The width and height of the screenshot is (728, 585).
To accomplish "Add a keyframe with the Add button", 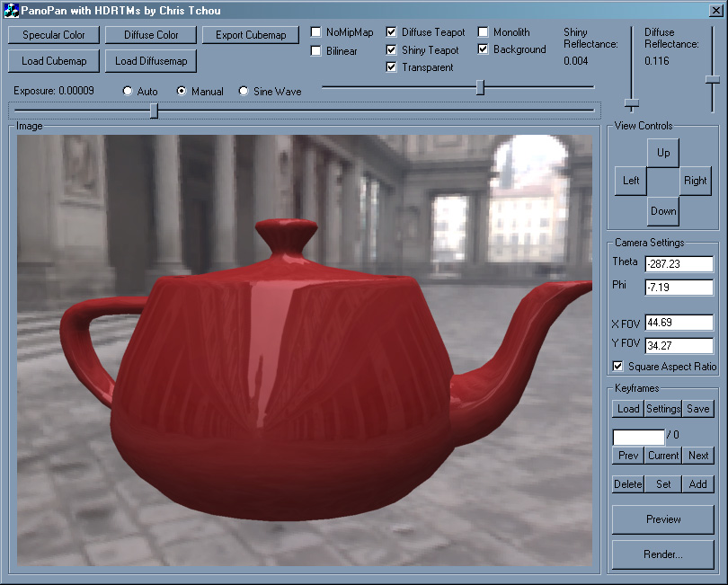I will coord(697,484).
